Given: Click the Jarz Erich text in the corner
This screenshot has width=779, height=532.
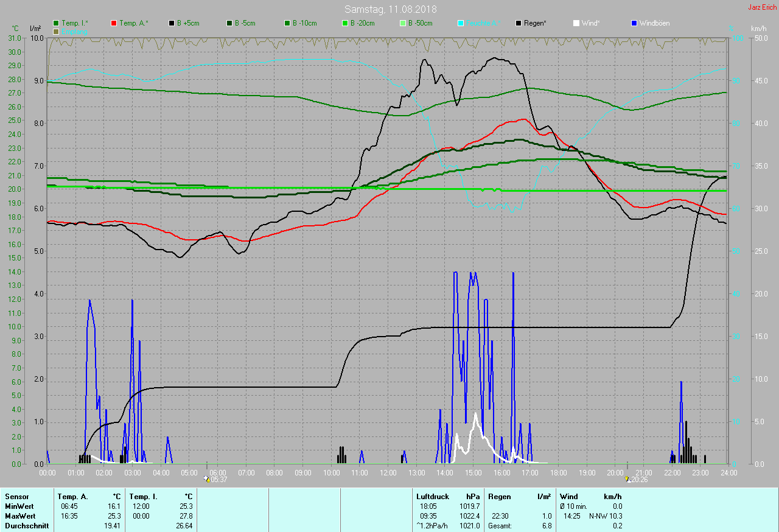Looking at the screenshot, I should pyautogui.click(x=763, y=7).
